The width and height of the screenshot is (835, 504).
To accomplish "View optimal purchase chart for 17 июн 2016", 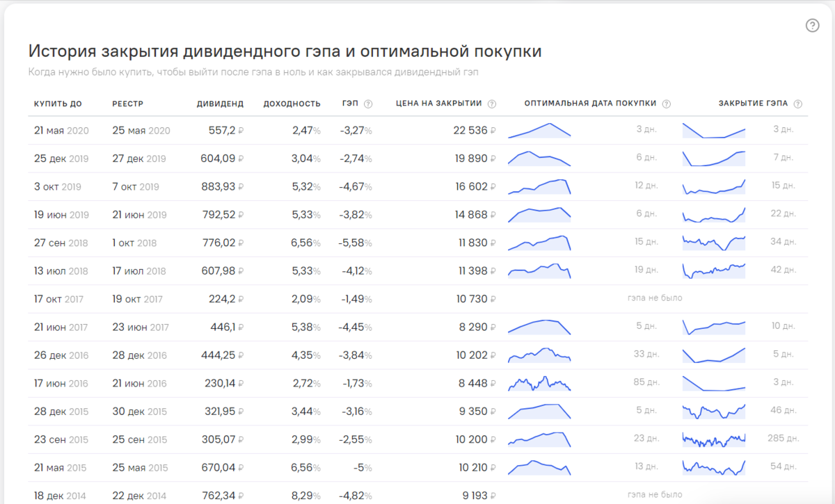I will (x=539, y=384).
